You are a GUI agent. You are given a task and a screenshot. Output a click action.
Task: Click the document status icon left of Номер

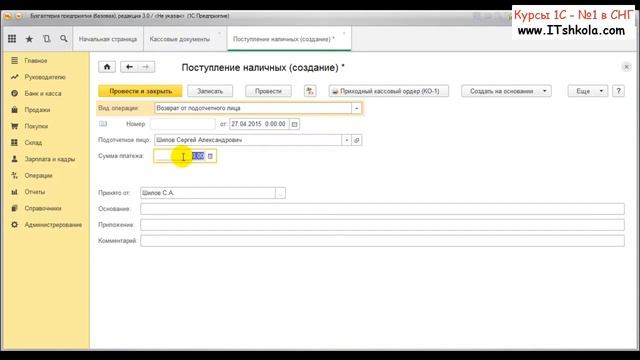pyautogui.click(x=103, y=124)
